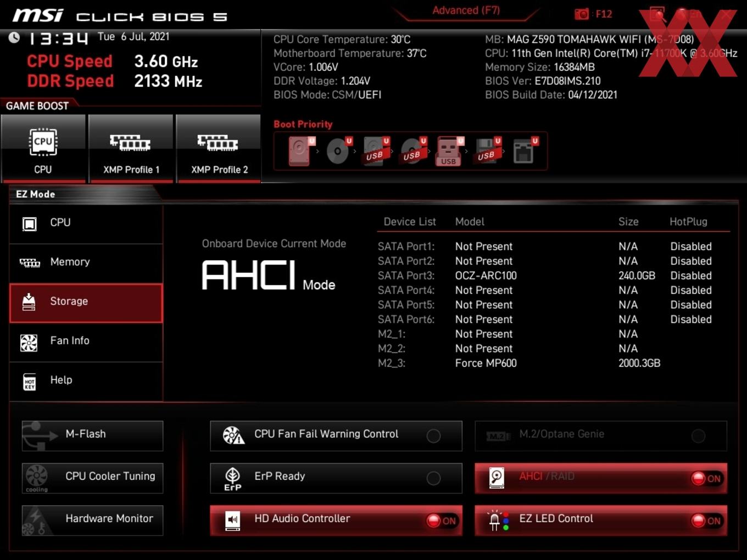Open CPU Cooler Tuning fan icon
Image resolution: width=747 pixels, height=560 pixels.
click(37, 478)
